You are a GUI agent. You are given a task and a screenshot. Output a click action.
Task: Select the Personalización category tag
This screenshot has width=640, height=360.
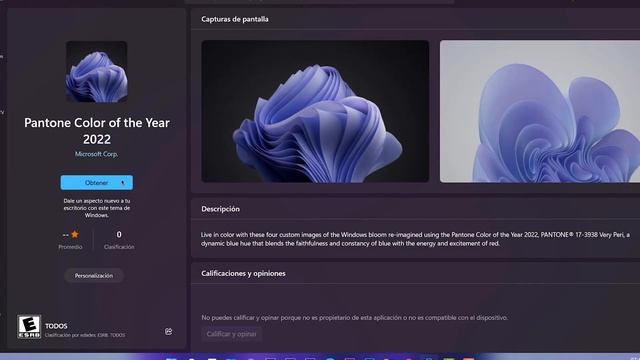tap(94, 276)
